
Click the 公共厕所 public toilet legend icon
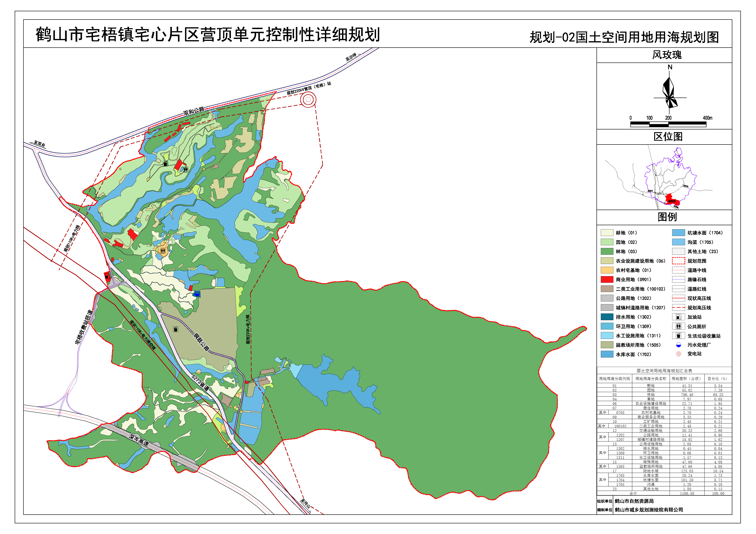point(678,326)
